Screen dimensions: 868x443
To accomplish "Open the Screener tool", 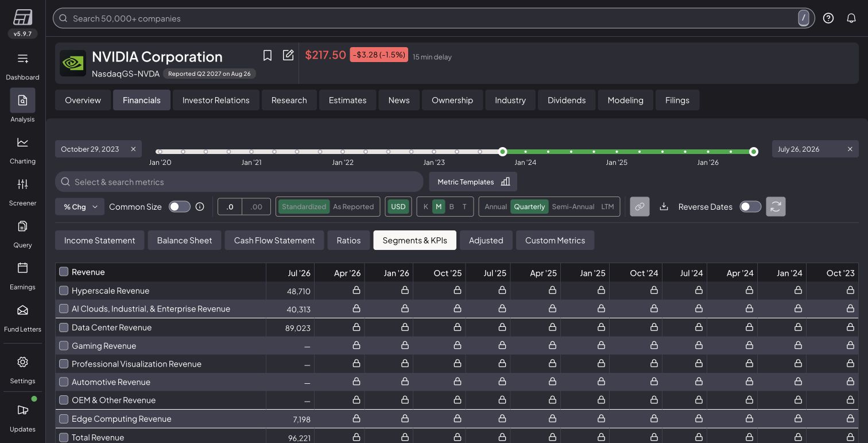I will pos(22,184).
